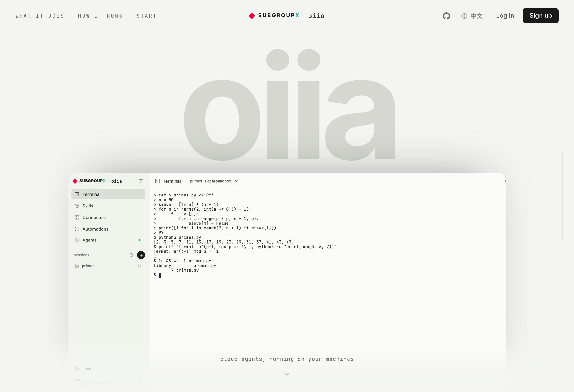Click the Log in link

pos(505,16)
